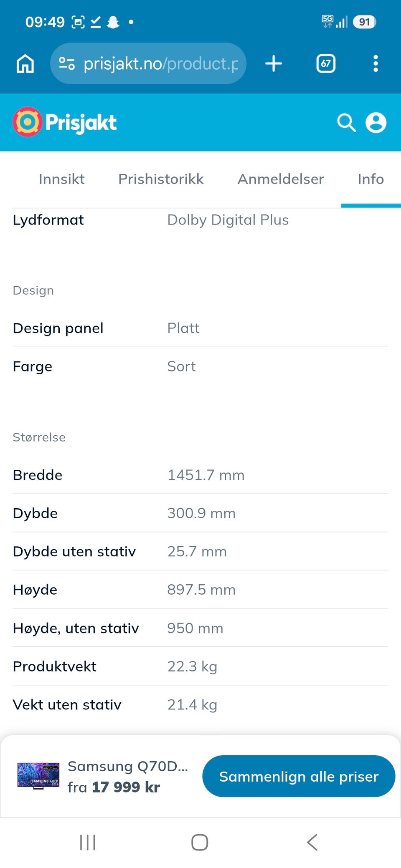Open the tab switcher showing 67 tabs
The height and width of the screenshot is (868, 401).
326,64
